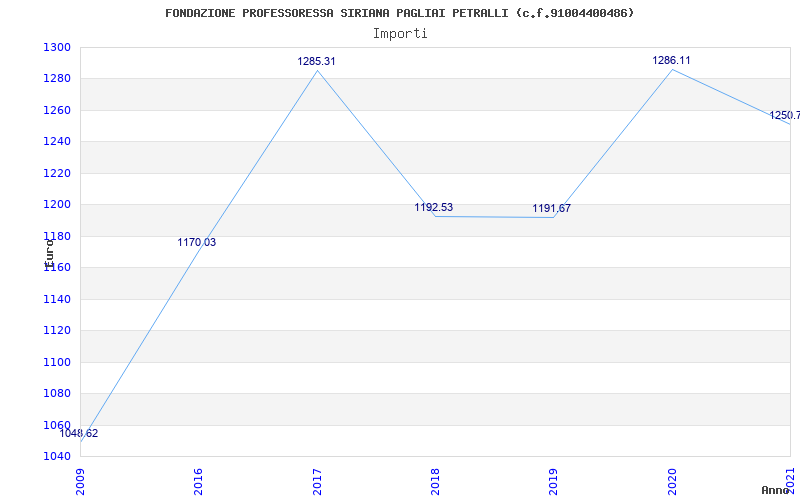Click the 1280 y-axis tick
800x500 pixels.
[x=57, y=80]
